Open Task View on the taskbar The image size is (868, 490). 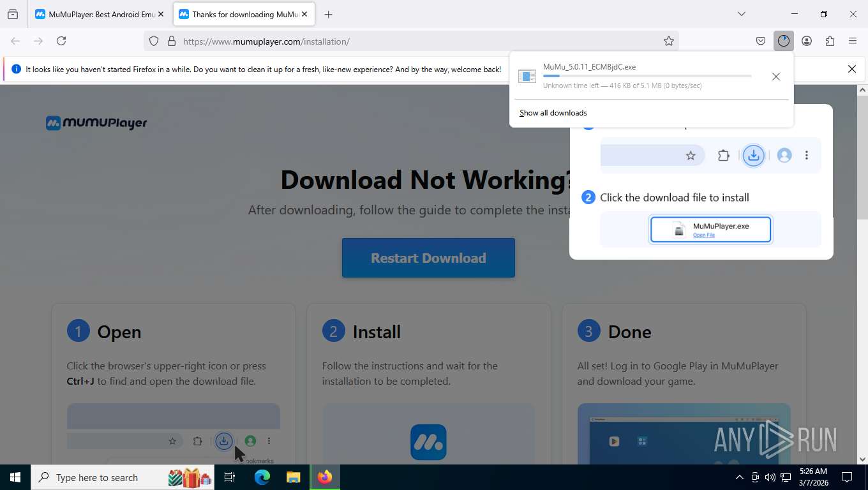point(230,477)
